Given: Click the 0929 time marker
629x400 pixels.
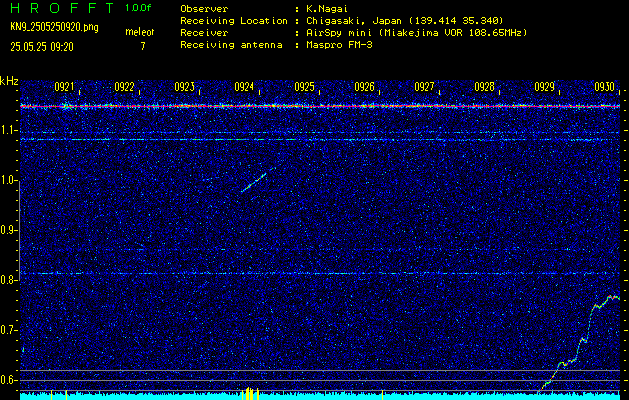Looking at the screenshot, I should [544, 87].
